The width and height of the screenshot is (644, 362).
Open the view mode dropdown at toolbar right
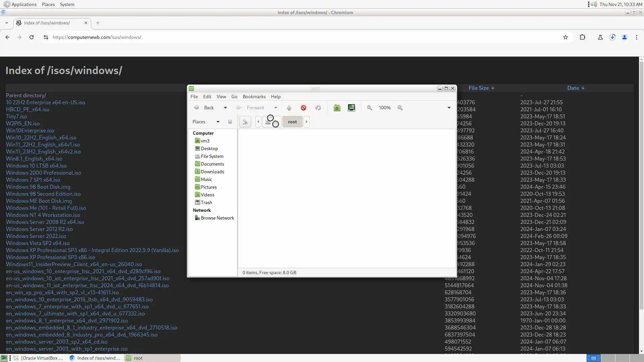click(449, 108)
